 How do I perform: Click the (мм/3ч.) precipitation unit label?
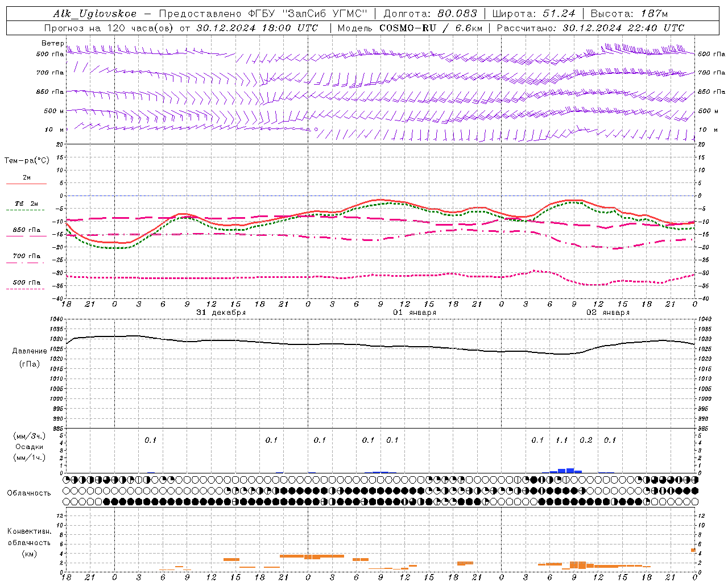[30, 436]
